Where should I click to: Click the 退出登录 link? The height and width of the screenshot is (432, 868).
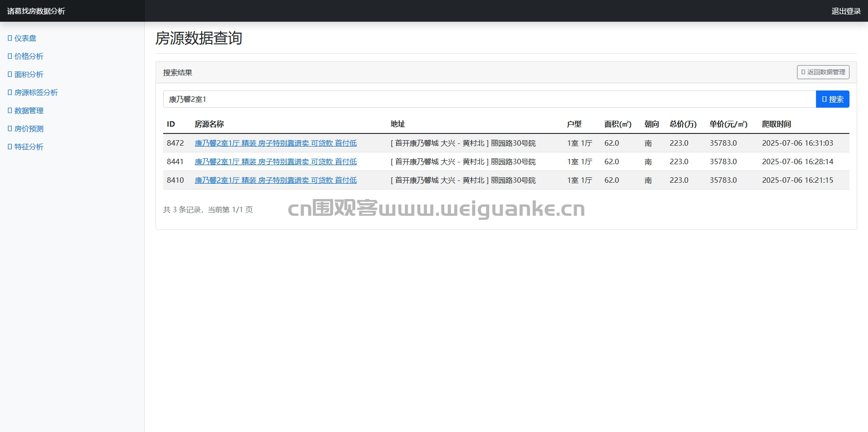[x=846, y=11]
